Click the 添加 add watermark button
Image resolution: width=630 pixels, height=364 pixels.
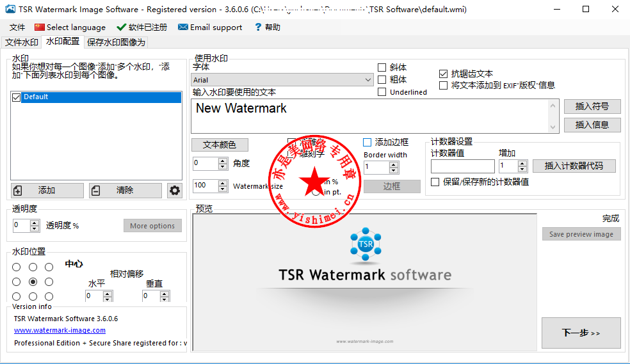tap(47, 190)
